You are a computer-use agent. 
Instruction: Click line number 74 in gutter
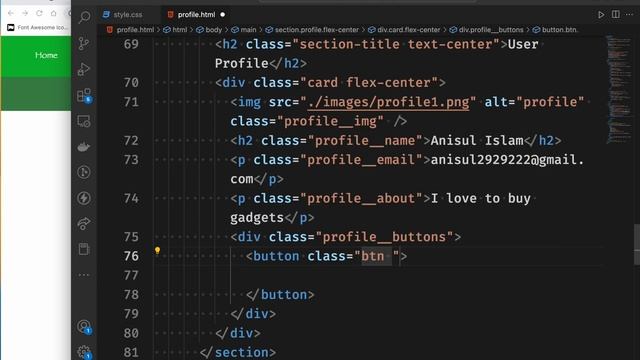coord(131,198)
